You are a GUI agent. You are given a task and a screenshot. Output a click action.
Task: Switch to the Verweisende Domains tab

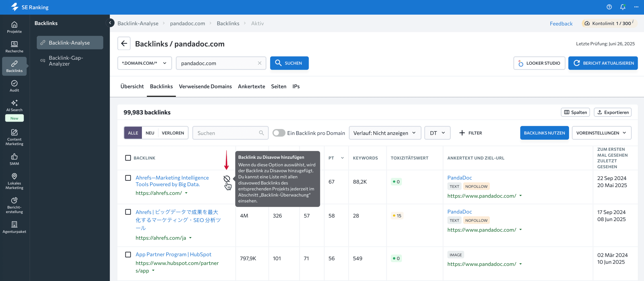click(x=205, y=86)
